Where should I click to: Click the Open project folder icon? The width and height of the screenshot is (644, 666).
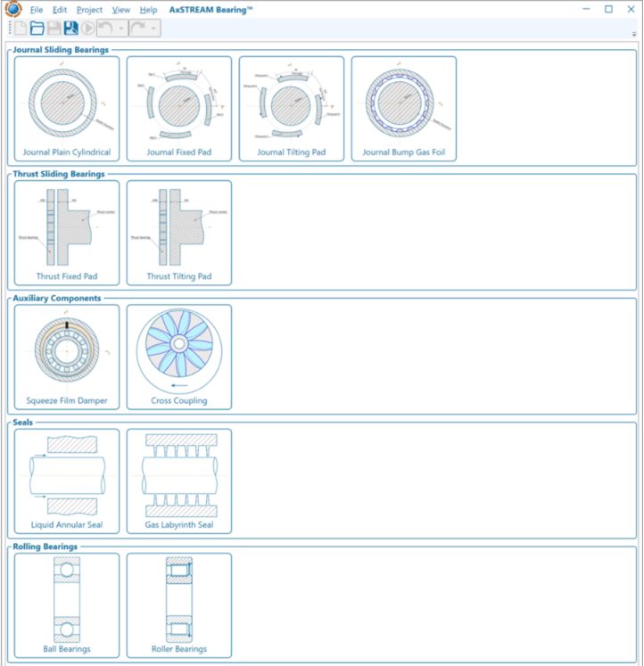tap(37, 29)
